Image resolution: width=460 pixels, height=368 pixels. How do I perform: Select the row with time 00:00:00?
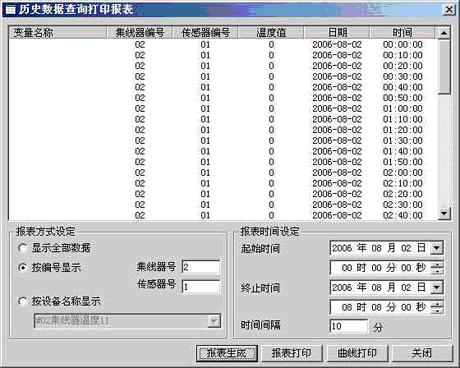click(x=223, y=45)
